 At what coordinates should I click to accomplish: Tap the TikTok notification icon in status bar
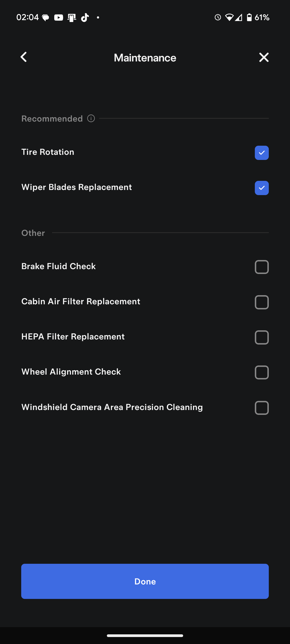click(x=85, y=18)
